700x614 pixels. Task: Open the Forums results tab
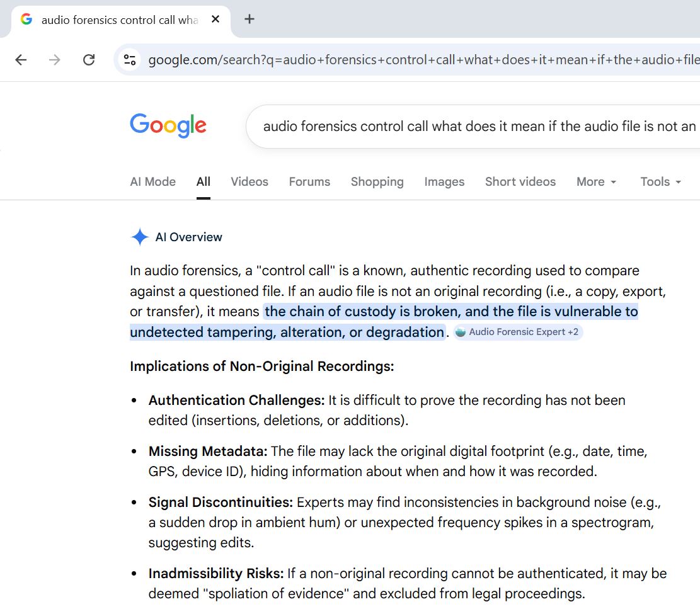(309, 181)
